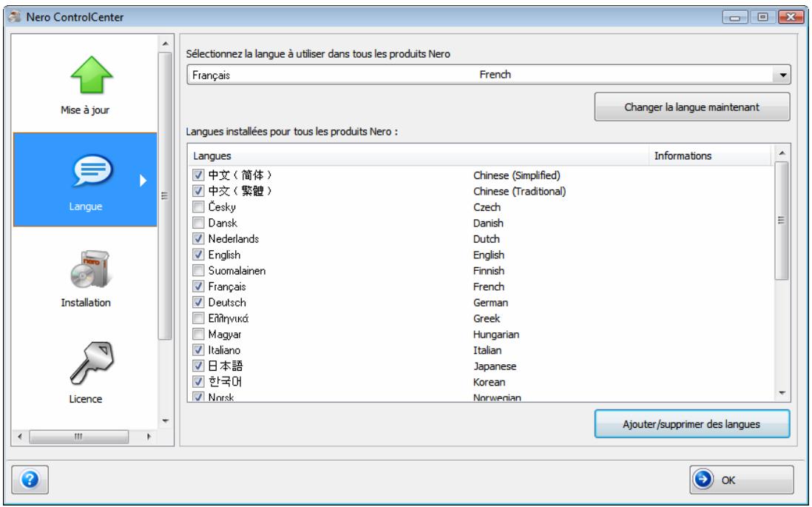Click language list scrollbar up arrow
The height and width of the screenshot is (507, 812).
pyautogui.click(x=782, y=153)
